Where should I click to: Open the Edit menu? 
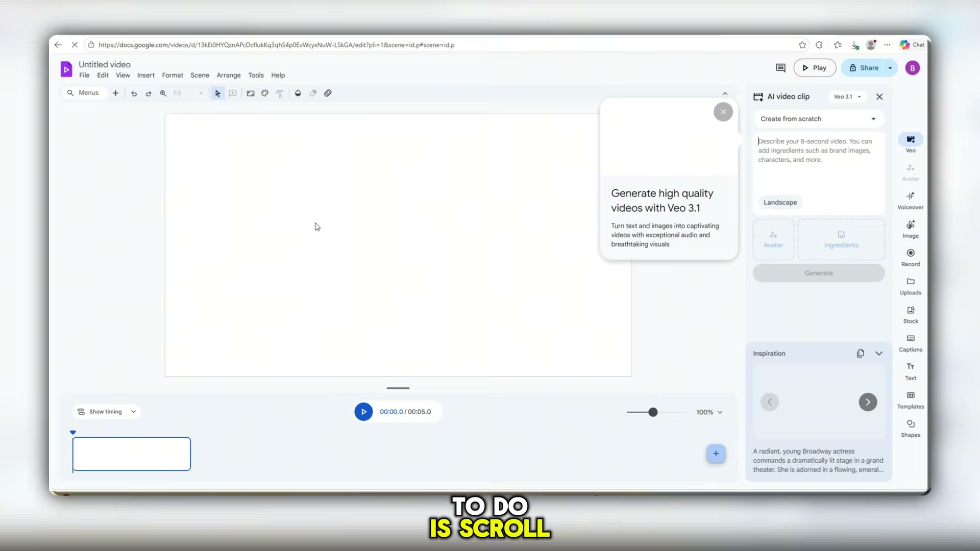[103, 75]
